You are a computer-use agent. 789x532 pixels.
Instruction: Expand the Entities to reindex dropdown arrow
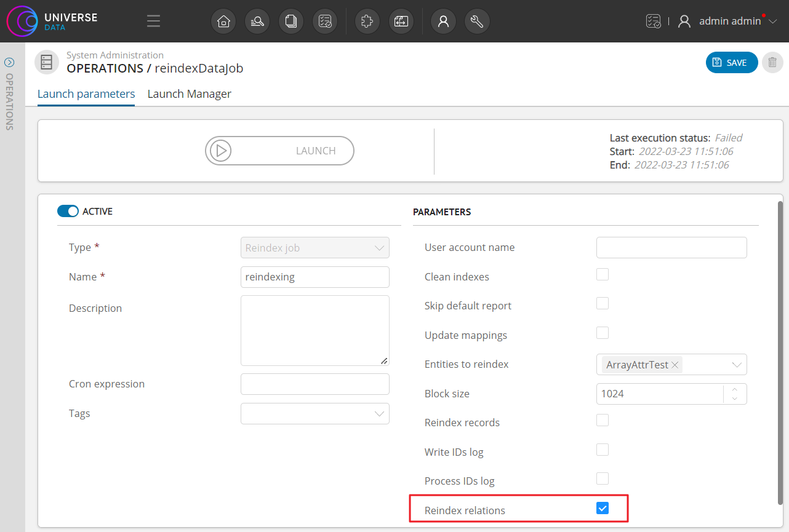(737, 365)
